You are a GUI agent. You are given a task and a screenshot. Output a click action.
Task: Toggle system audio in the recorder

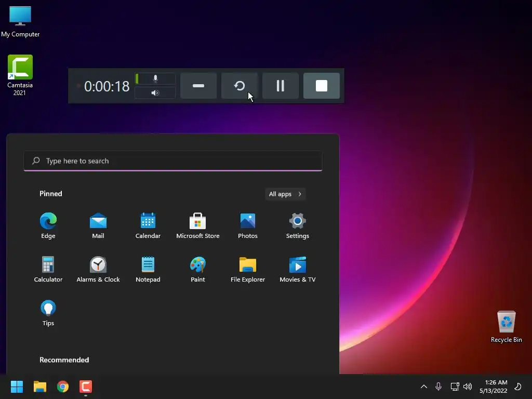(x=155, y=92)
